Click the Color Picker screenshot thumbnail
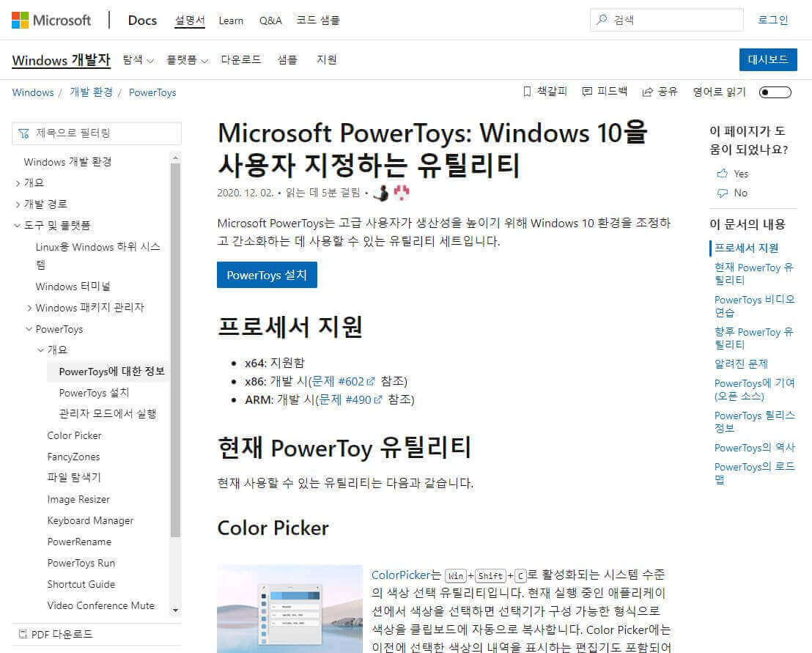This screenshot has height=653, width=812. click(289, 608)
